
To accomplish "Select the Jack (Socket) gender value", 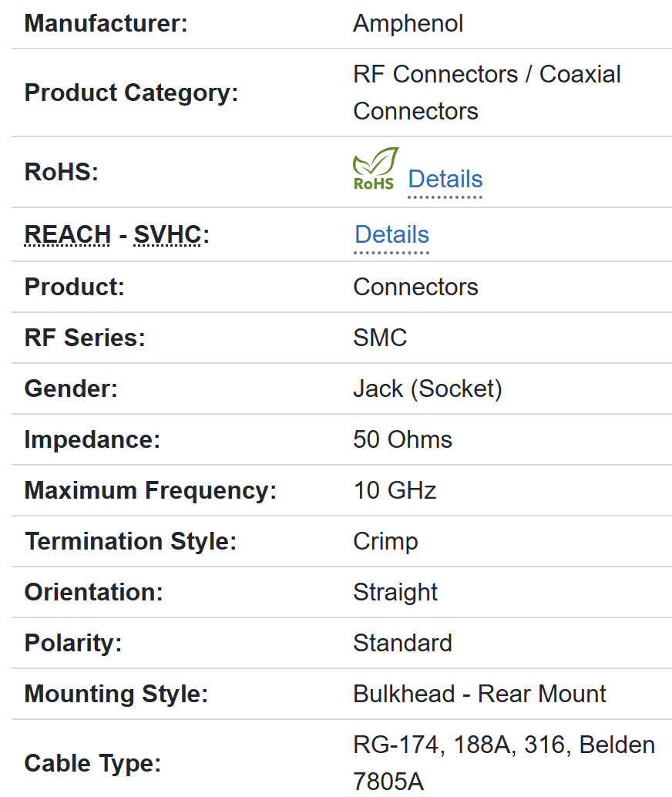I will coord(427,388).
